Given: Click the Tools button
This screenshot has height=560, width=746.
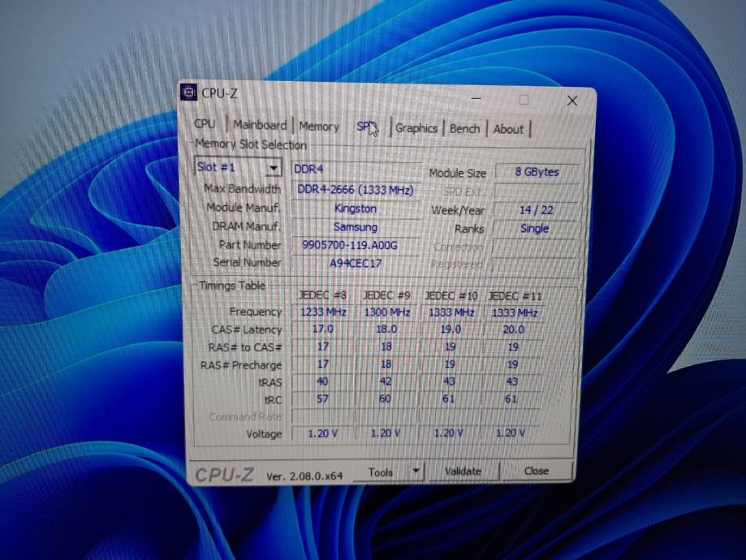Looking at the screenshot, I should point(380,472).
